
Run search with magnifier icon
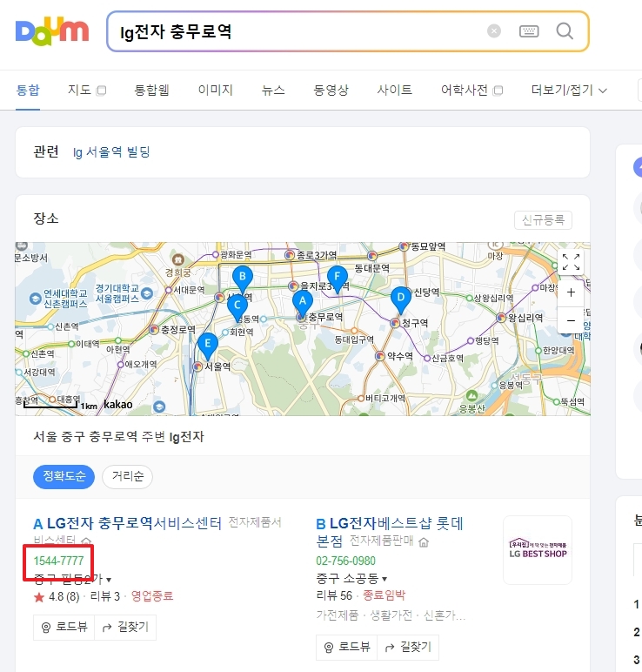(565, 30)
